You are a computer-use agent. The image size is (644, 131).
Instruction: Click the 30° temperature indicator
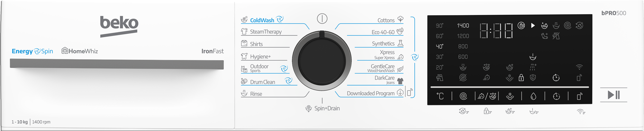pyautogui.click(x=440, y=57)
